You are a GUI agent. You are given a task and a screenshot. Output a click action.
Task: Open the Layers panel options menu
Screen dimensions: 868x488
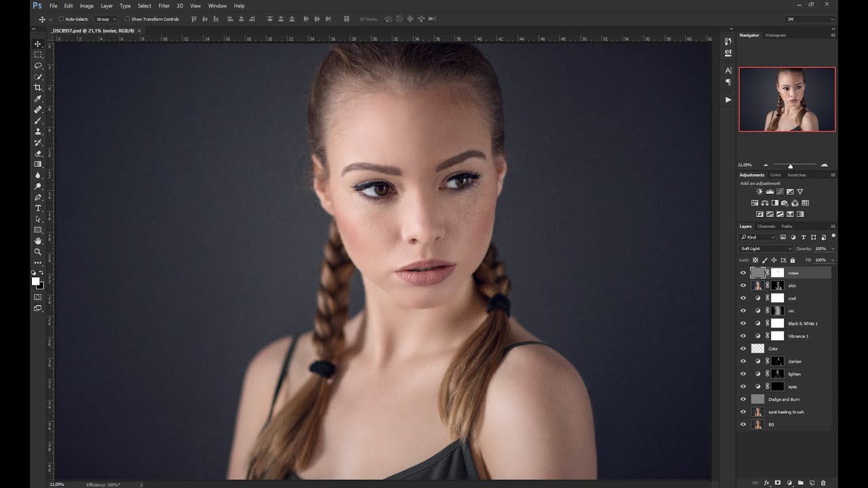[x=833, y=226]
